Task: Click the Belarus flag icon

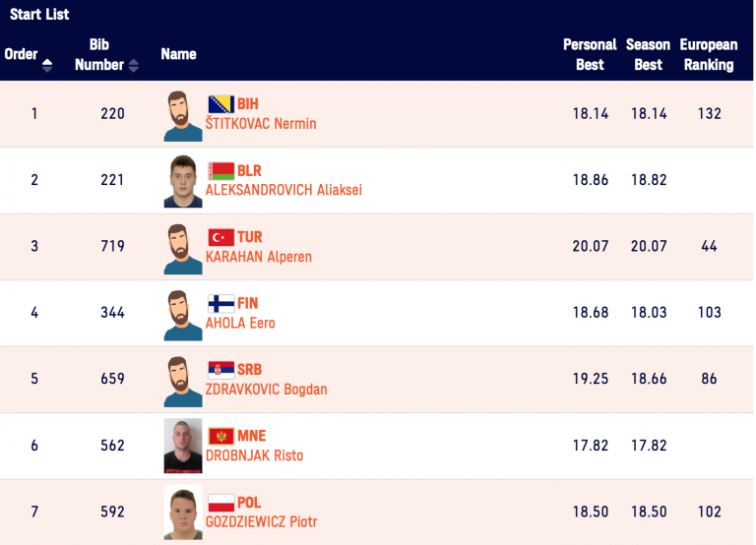Action: pos(220,170)
